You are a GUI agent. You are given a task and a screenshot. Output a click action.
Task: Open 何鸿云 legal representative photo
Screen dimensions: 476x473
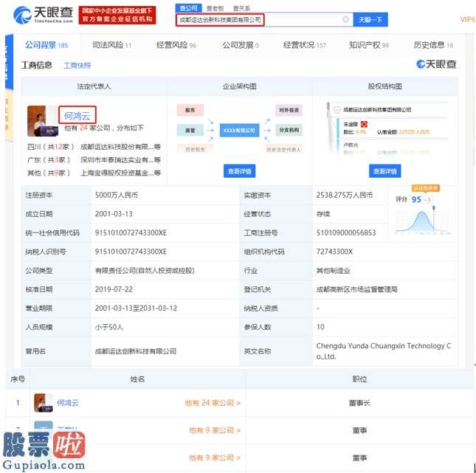point(42,121)
